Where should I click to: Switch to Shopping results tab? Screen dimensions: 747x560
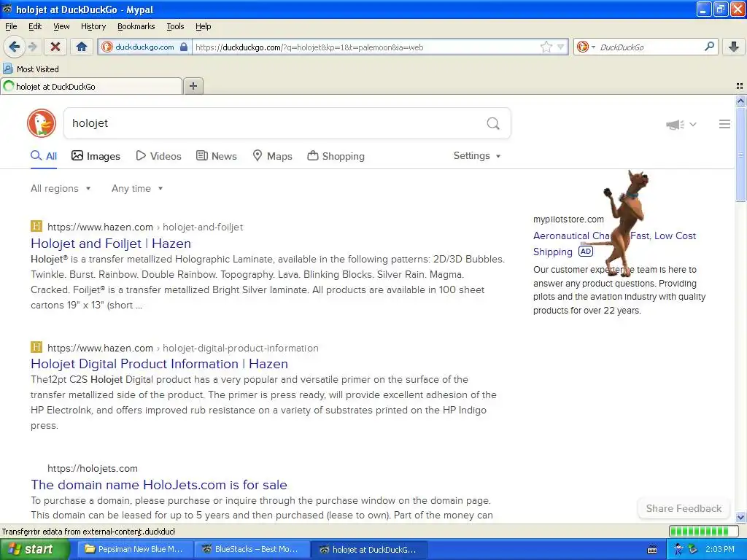coord(336,156)
